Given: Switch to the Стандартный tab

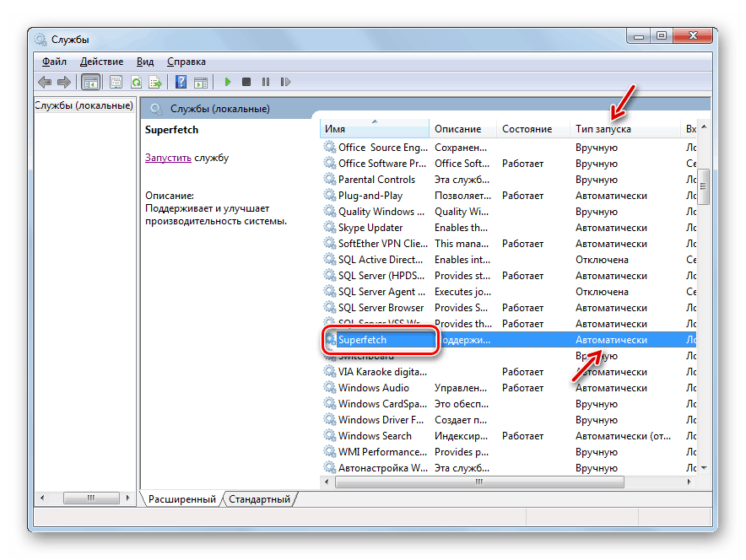Looking at the screenshot, I should (259, 499).
